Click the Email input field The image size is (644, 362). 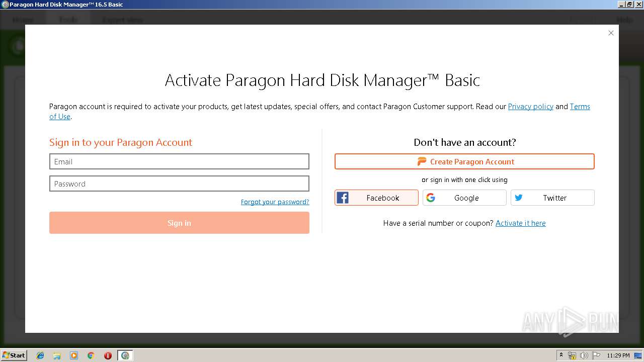(179, 161)
